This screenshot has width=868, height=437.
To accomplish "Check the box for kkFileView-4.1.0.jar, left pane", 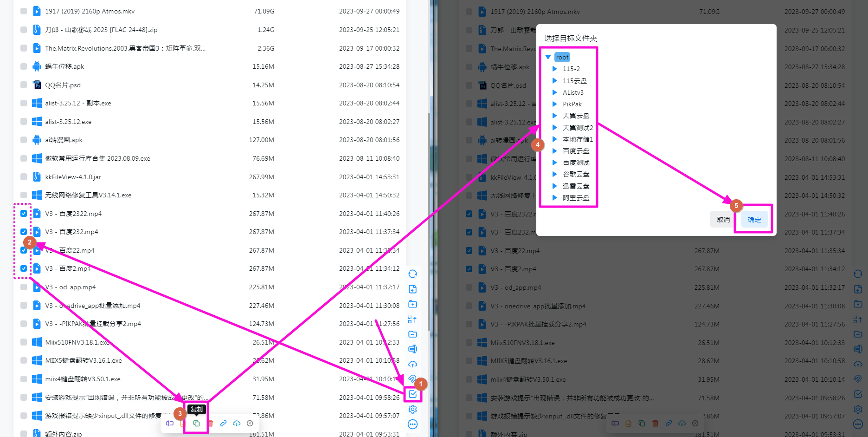I will click(24, 176).
